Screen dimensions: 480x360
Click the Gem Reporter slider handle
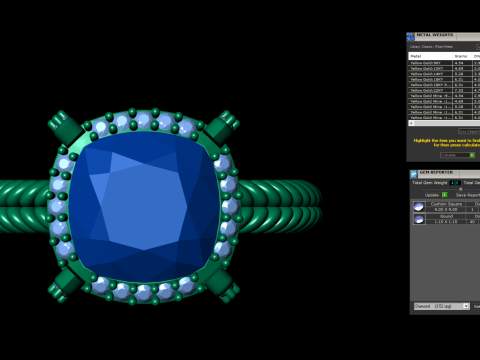click(461, 189)
